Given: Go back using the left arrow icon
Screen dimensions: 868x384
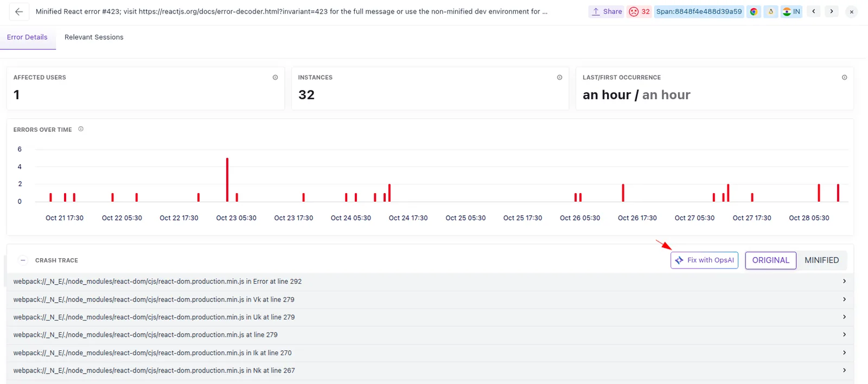Looking at the screenshot, I should pos(19,11).
